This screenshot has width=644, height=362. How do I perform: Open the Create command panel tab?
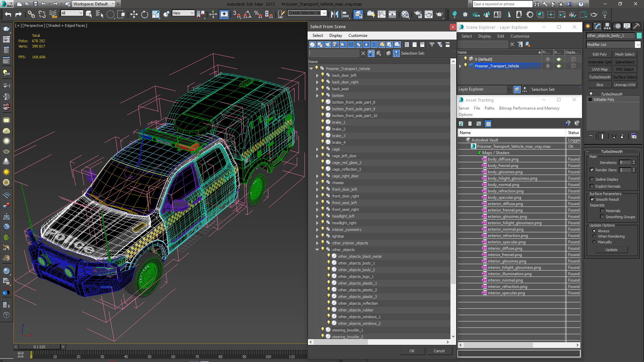click(x=588, y=26)
